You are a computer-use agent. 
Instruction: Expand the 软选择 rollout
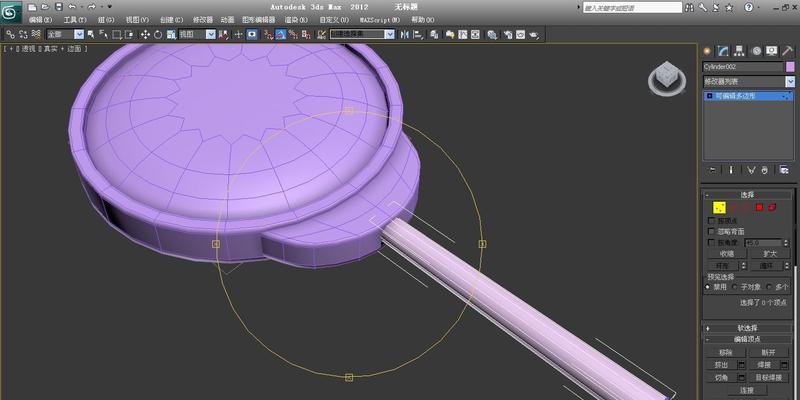click(747, 328)
